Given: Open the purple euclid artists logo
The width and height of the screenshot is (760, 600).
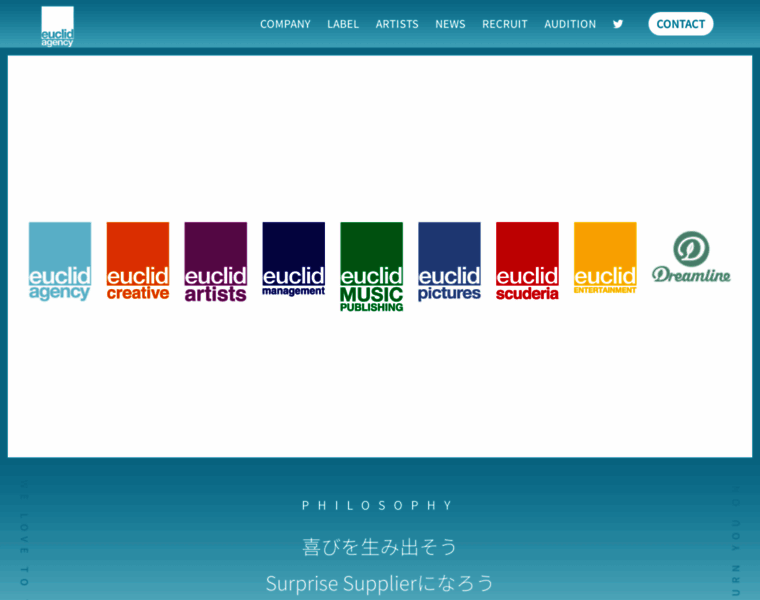Looking at the screenshot, I should pyautogui.click(x=216, y=262).
